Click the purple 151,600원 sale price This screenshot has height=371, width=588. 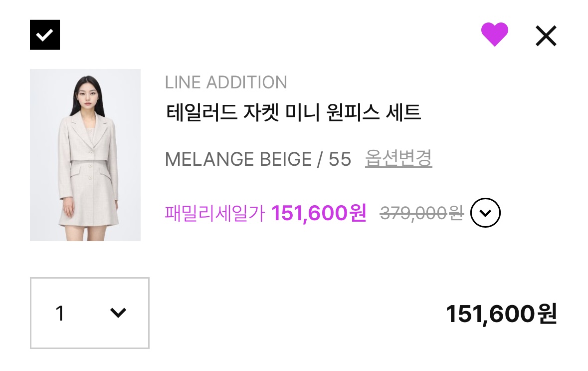tap(319, 213)
